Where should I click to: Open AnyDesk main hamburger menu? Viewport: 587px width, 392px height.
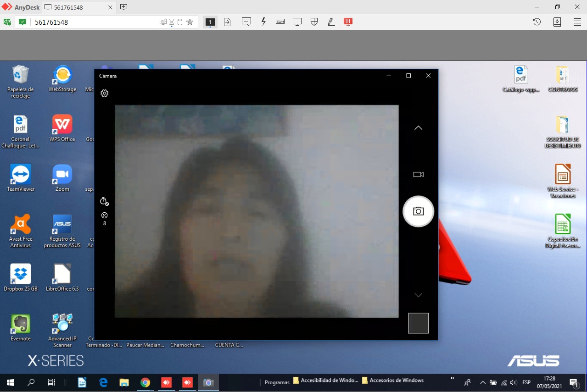tap(577, 22)
